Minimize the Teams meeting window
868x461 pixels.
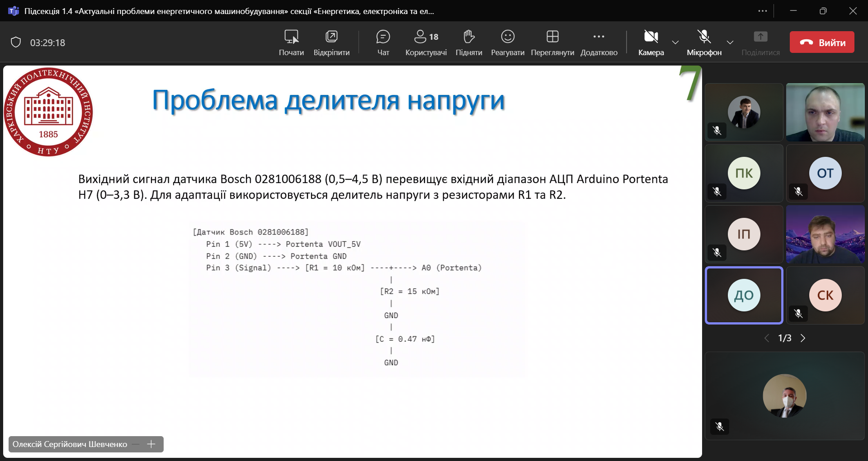pos(793,11)
